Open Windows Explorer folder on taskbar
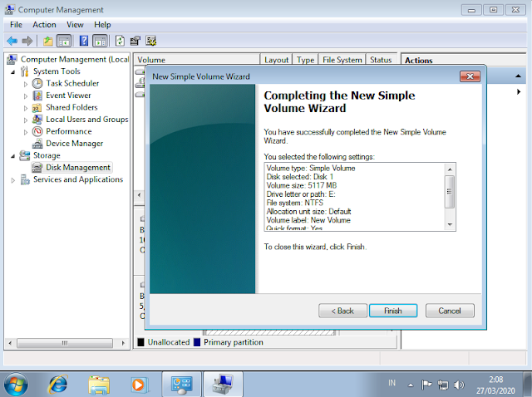532x397 pixels. click(x=99, y=385)
